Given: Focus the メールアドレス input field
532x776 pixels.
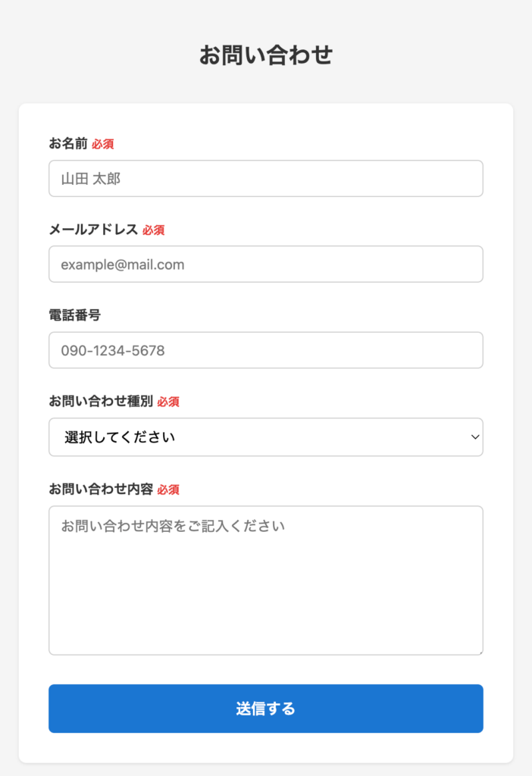Looking at the screenshot, I should [x=265, y=264].
